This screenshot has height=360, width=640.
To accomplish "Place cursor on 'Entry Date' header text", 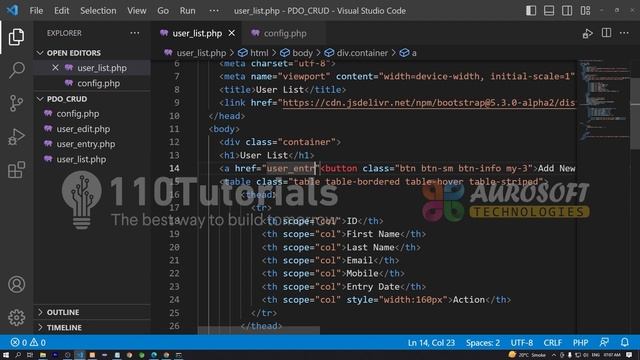I will [x=373, y=287].
